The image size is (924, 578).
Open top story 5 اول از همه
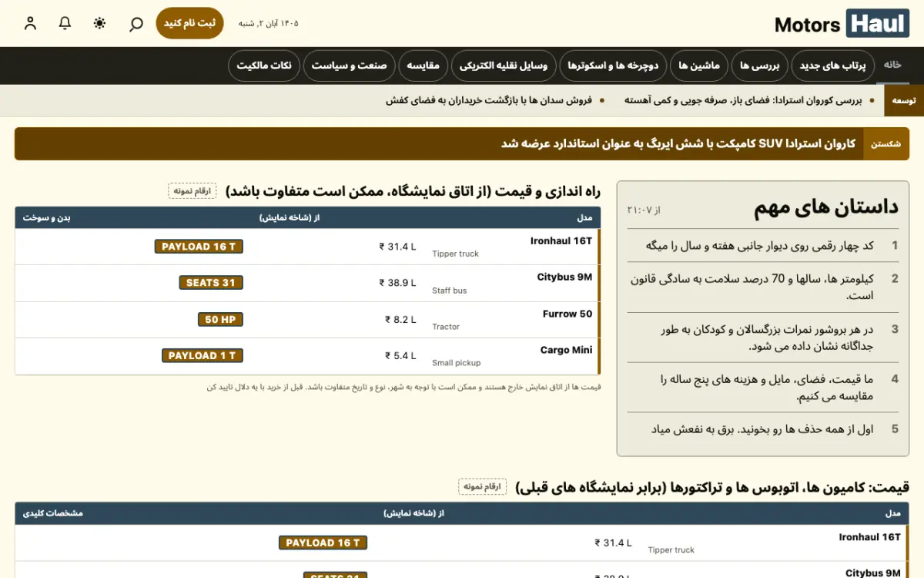coord(763,429)
